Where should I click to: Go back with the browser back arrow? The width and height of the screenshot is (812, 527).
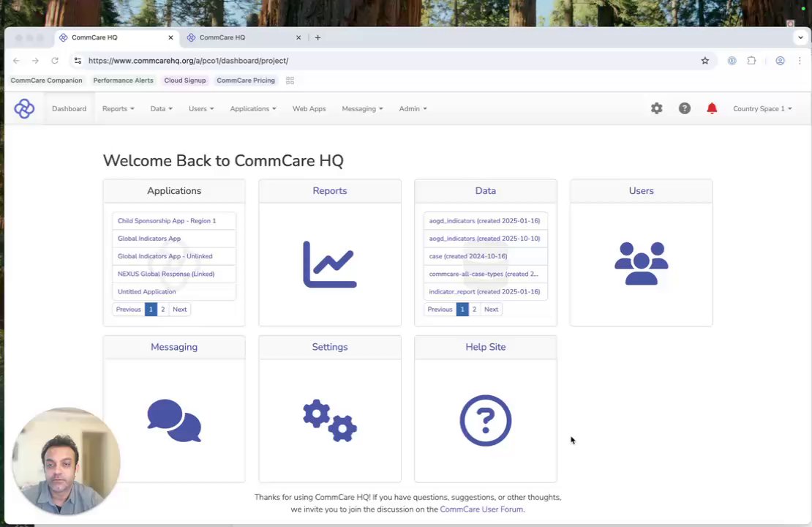[x=17, y=61]
